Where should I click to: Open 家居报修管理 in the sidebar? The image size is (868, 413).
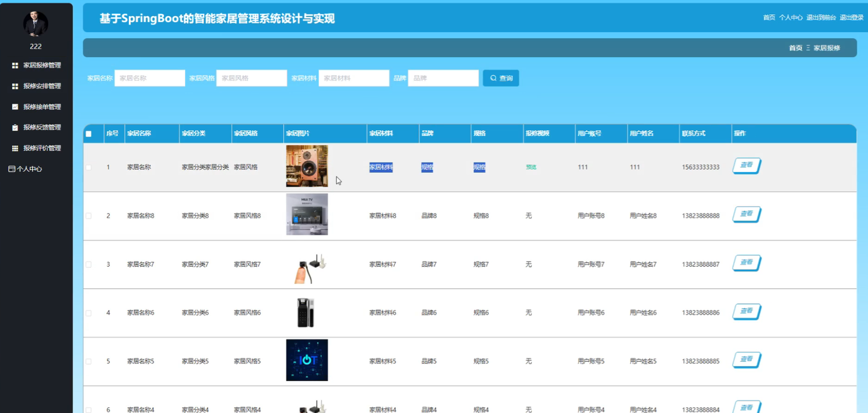(36, 65)
